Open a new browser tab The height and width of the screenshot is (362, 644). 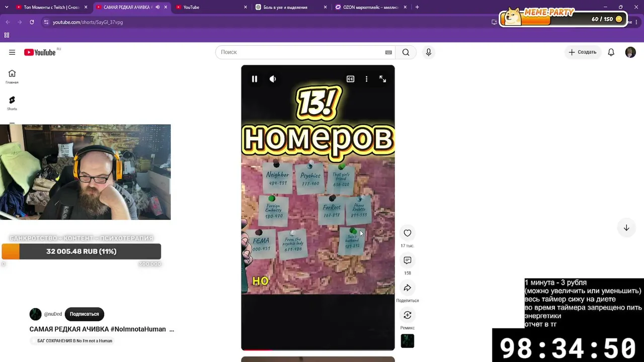click(x=417, y=7)
